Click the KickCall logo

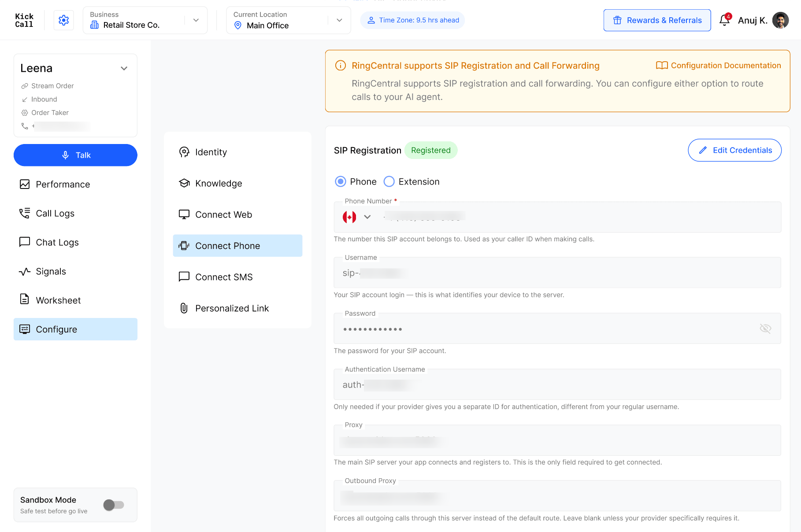point(24,20)
